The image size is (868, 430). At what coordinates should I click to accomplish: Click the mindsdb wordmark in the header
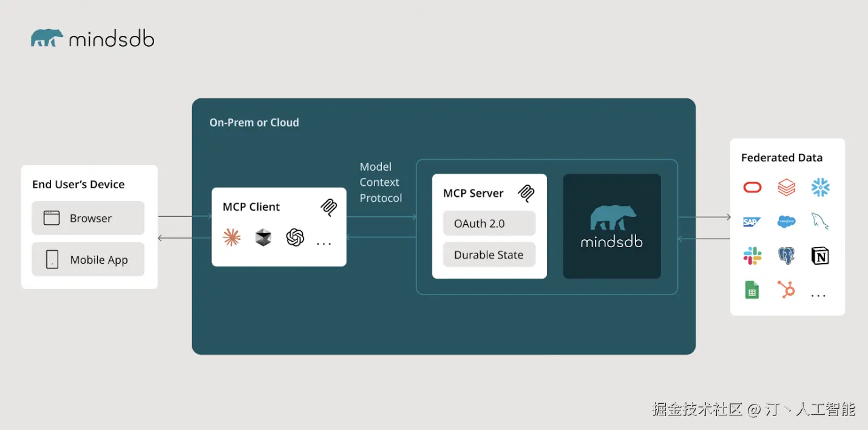(112, 39)
